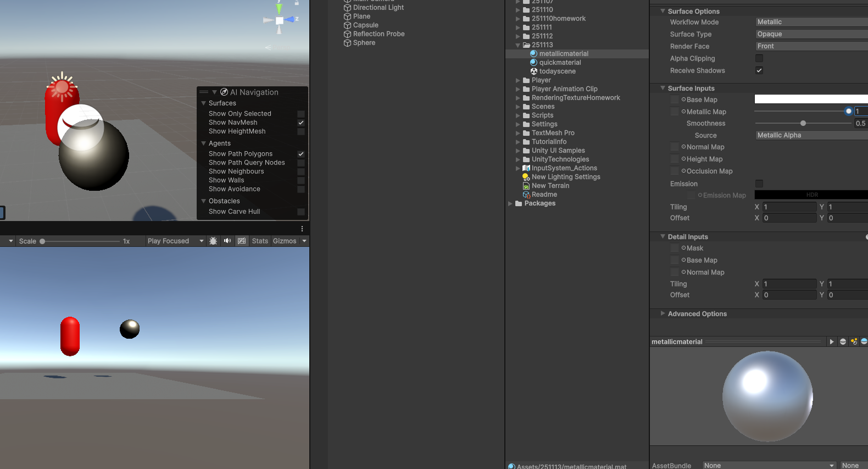The width and height of the screenshot is (868, 469).
Task: Play the material preview animation
Action: pos(832,341)
